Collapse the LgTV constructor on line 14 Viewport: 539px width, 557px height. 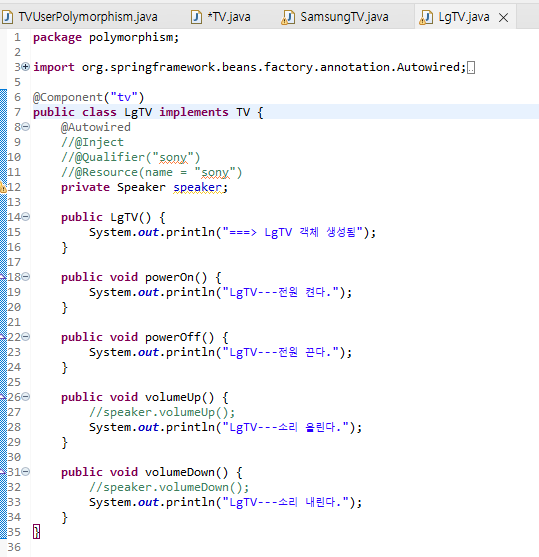26,216
